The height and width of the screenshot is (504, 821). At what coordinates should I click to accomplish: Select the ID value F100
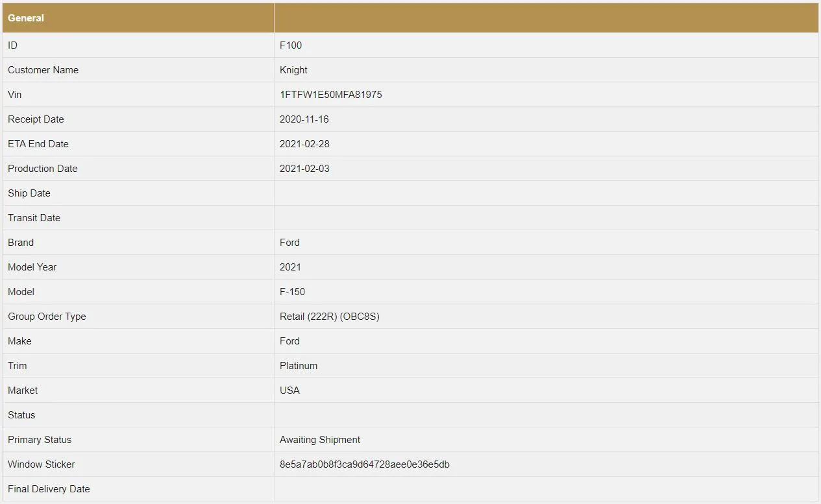point(291,45)
